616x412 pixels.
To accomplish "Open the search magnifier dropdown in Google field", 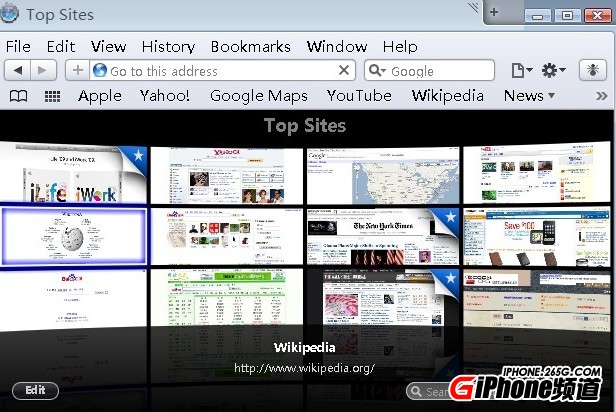I will click(x=378, y=71).
